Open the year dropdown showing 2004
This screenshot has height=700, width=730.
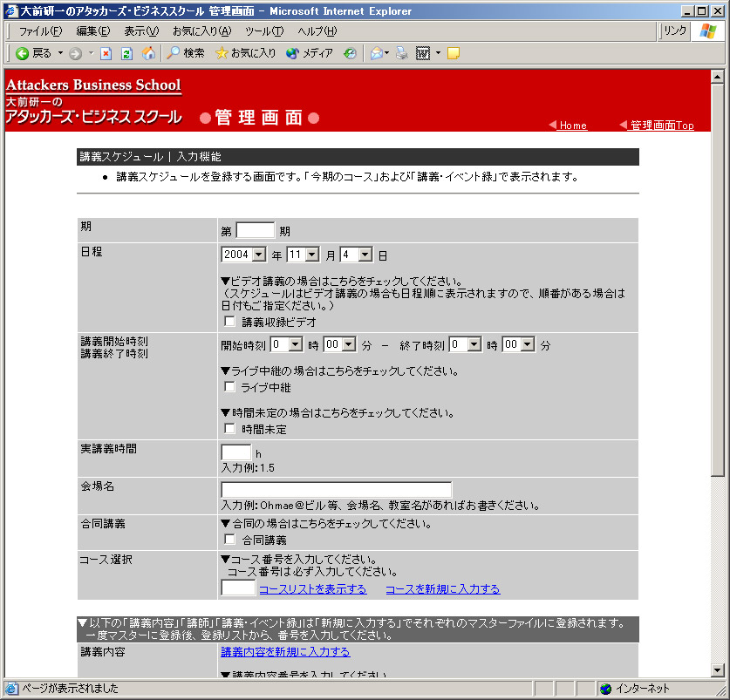pyautogui.click(x=243, y=255)
